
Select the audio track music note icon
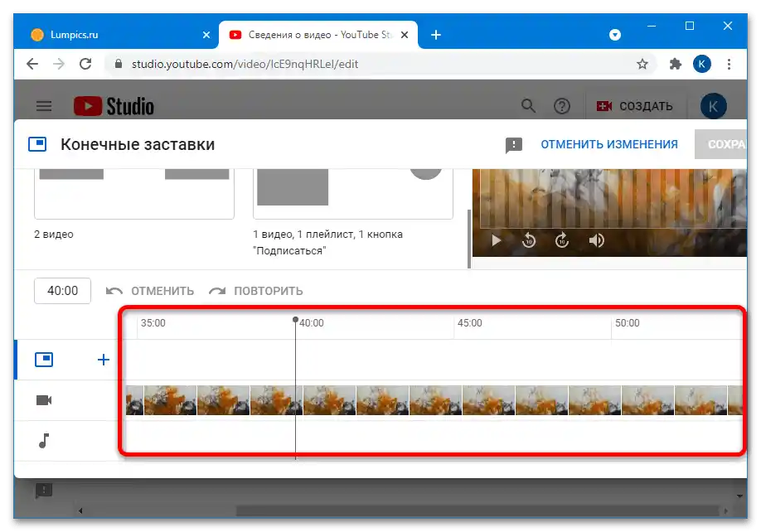point(46,441)
